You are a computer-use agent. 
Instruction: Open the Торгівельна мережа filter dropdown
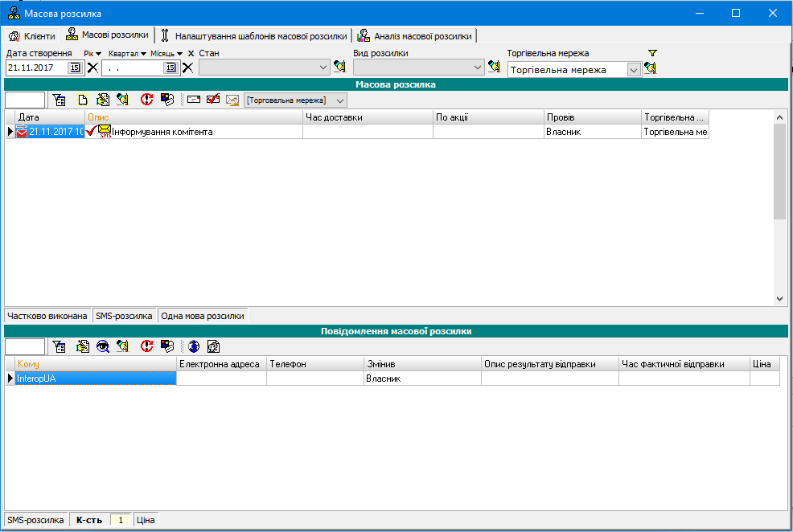coord(633,70)
